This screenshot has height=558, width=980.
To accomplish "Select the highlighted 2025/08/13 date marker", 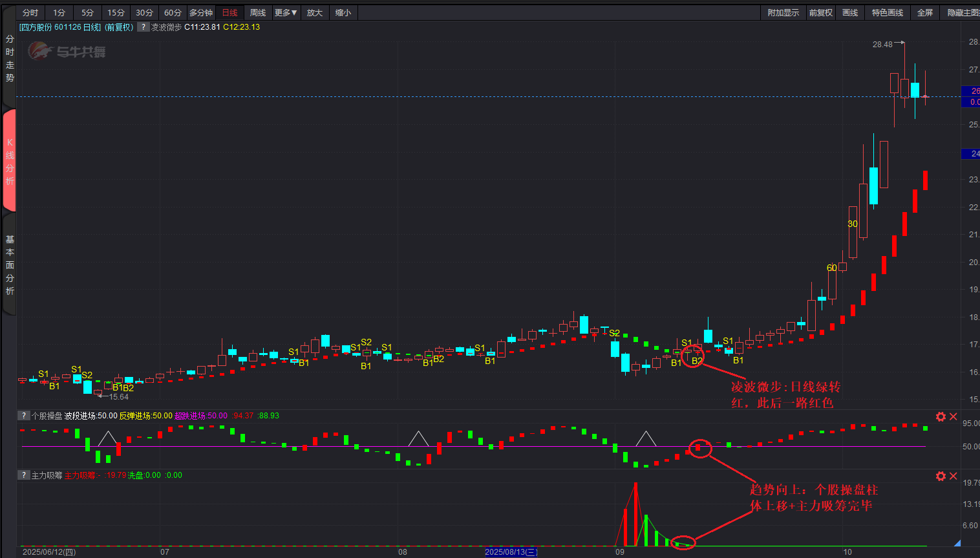I will [x=511, y=552].
